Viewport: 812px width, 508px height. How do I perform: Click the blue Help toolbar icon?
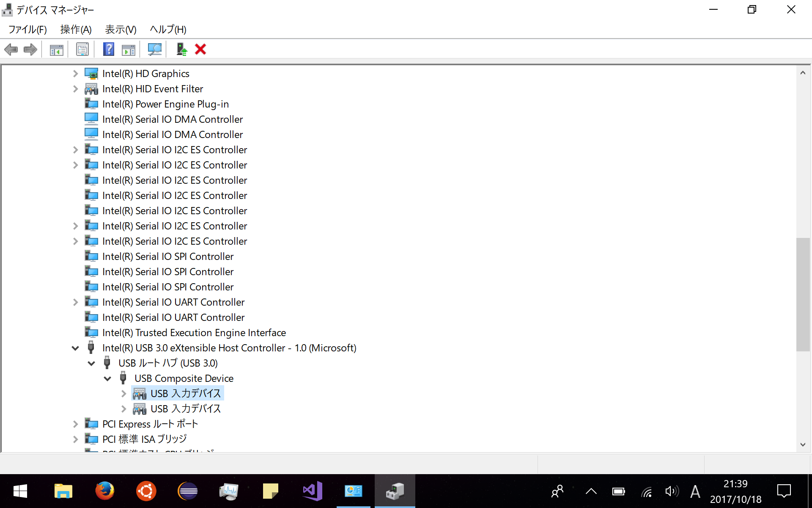click(x=109, y=50)
